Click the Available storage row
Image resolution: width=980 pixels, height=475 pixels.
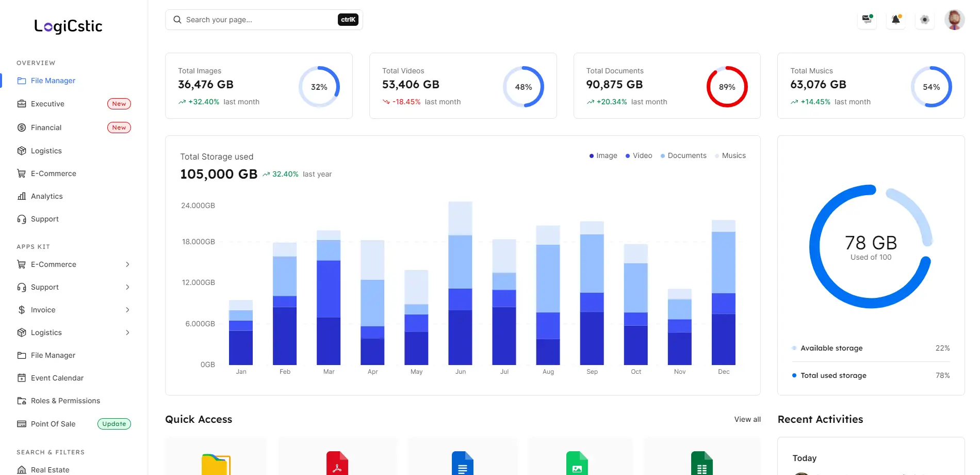tap(871, 348)
